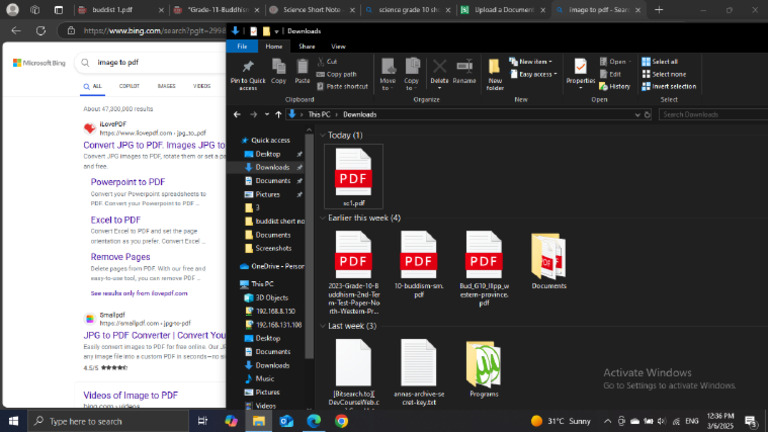Select 10-buddism-sm.pdf file
Viewport: 768px width, 432px height.
(x=419, y=264)
